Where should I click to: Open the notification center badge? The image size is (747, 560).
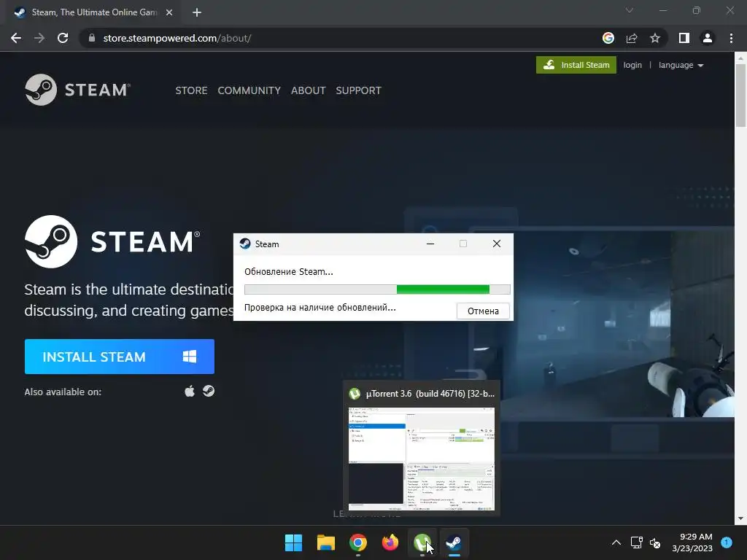(x=727, y=542)
